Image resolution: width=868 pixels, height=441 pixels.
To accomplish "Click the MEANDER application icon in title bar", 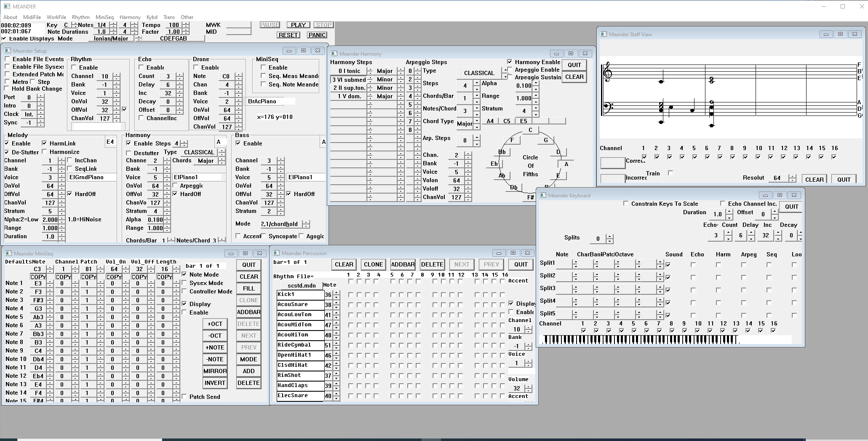I will click(x=7, y=6).
